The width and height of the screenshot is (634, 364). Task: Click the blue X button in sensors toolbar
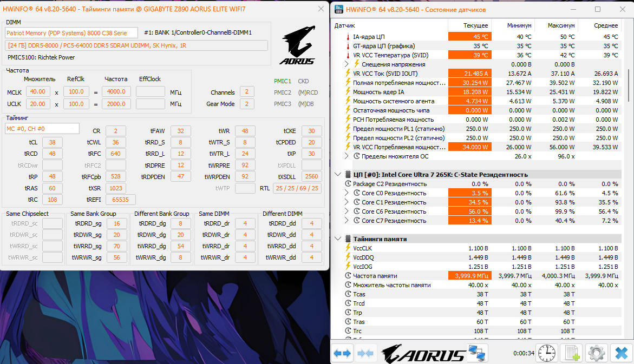click(621, 354)
